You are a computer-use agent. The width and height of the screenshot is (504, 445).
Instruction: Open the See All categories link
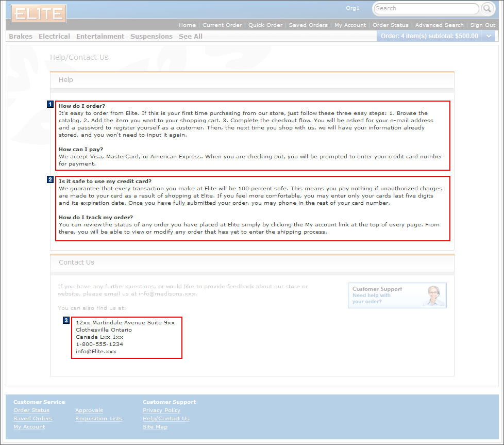[191, 36]
